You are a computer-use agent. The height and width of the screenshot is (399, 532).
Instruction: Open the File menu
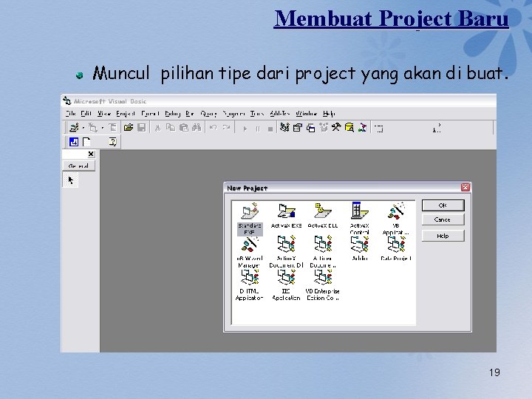(x=71, y=113)
